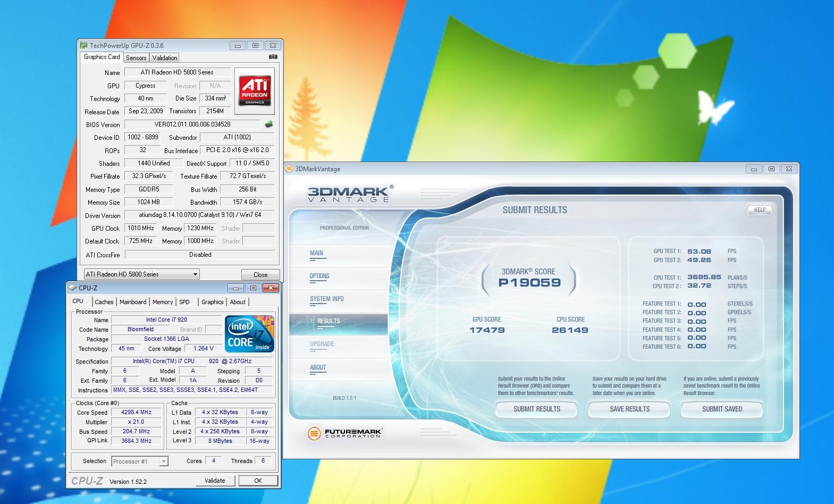
Task: Open the SPD tab in CPU-Z
Action: 184,302
